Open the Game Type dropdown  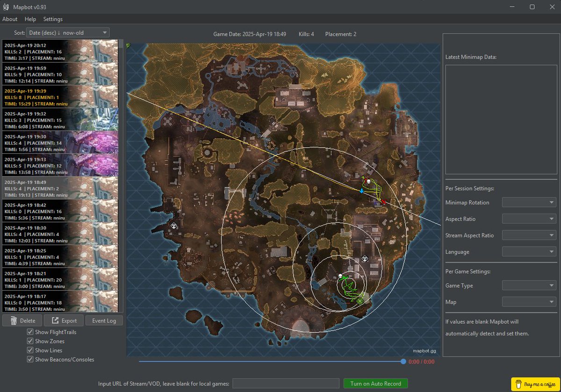point(529,285)
